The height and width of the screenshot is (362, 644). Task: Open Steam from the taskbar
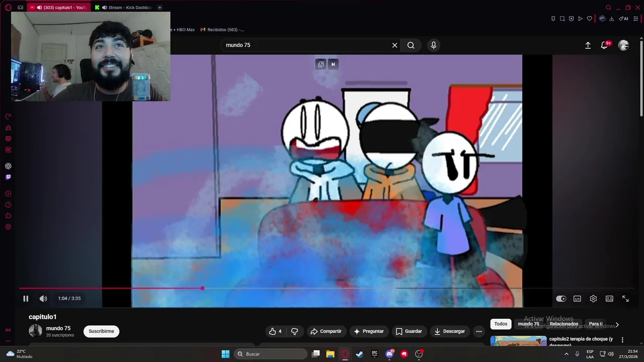pos(359,354)
